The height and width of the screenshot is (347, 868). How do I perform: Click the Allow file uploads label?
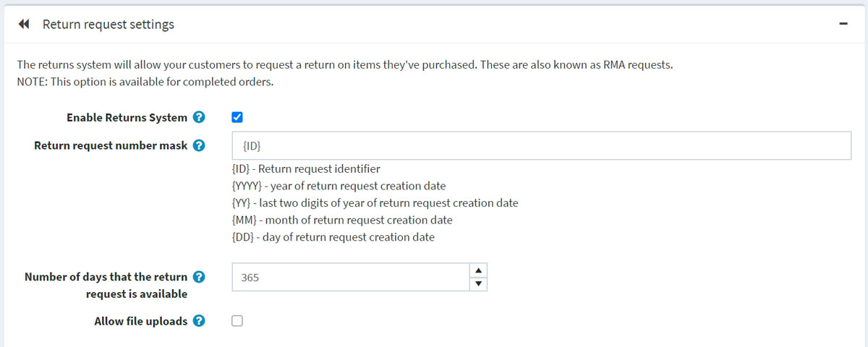coord(140,321)
